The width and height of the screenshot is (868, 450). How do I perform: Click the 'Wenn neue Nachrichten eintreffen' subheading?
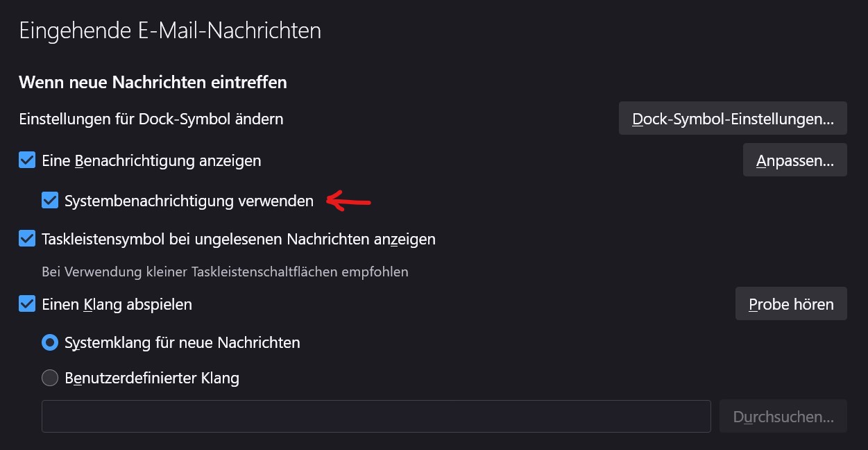point(153,83)
